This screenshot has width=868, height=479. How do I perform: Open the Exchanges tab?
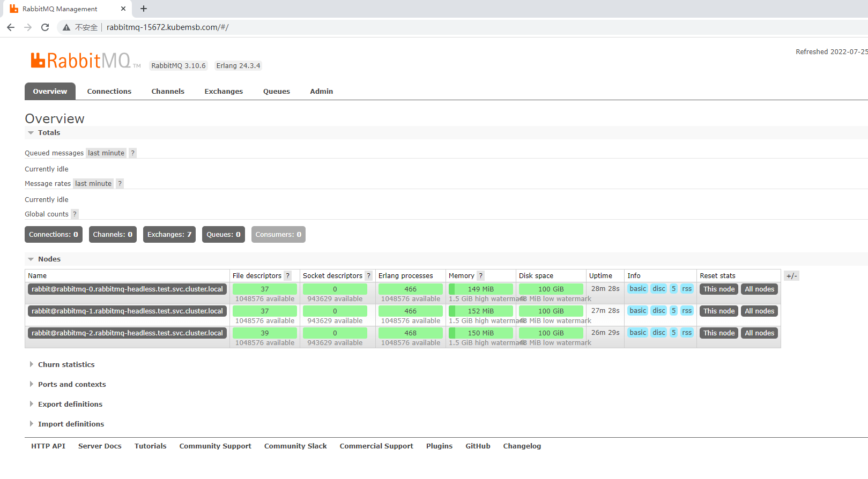point(224,92)
